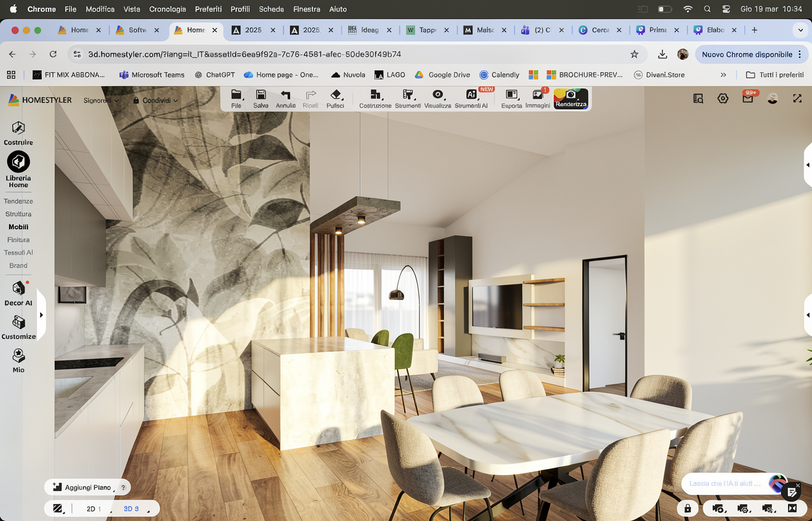
Task: Expand the Condividi dropdown
Action: click(156, 100)
